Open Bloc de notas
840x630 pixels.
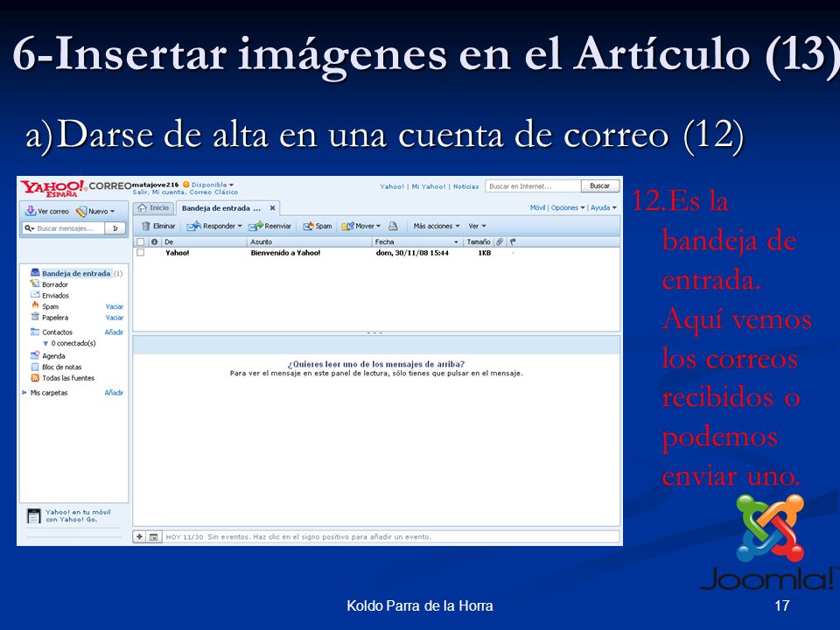61,367
